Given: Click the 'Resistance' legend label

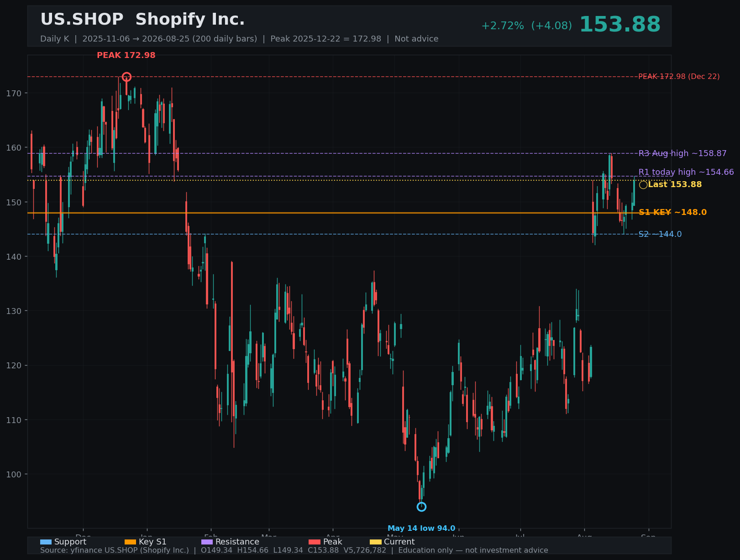Looking at the screenshot, I should pyautogui.click(x=237, y=542).
